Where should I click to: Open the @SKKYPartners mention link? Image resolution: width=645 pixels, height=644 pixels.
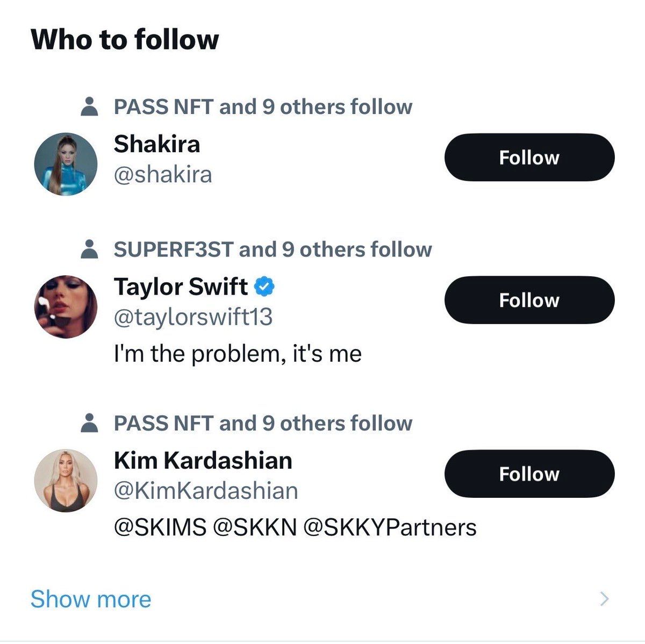coord(390,527)
